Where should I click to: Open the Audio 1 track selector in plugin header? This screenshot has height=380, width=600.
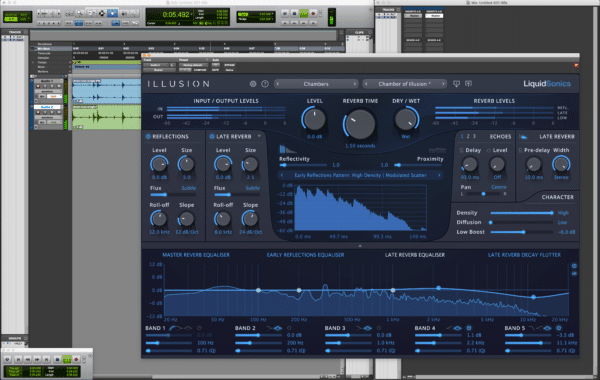(156, 65)
